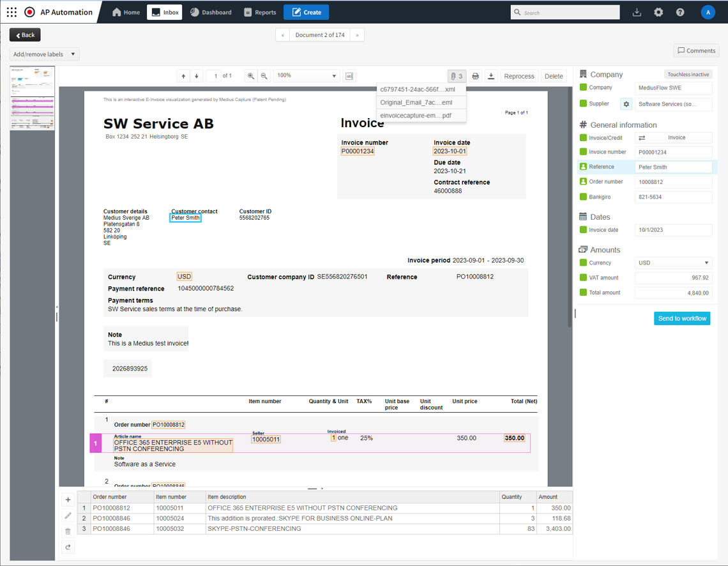Click the supplier settings gear icon
This screenshot has width=728, height=566.
(x=626, y=104)
